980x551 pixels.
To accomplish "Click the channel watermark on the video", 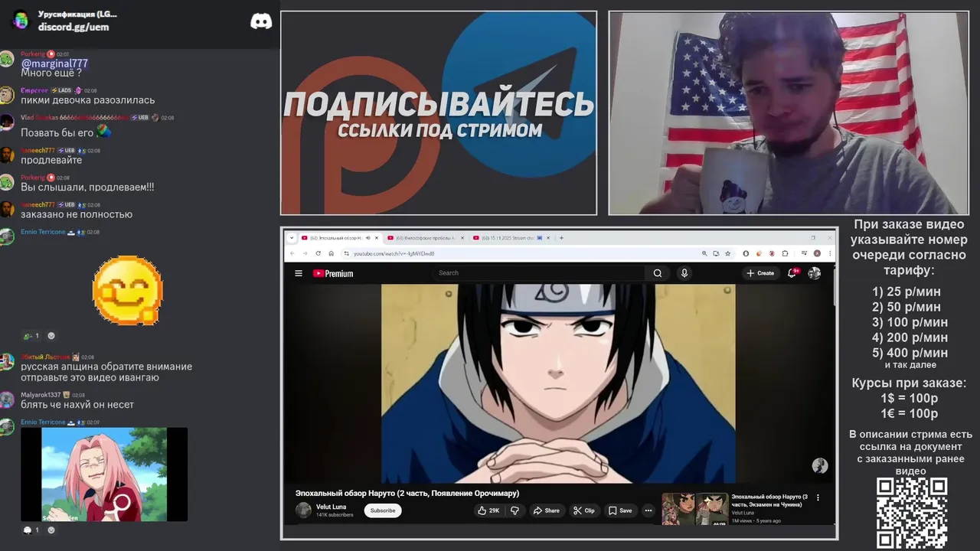I will click(820, 466).
